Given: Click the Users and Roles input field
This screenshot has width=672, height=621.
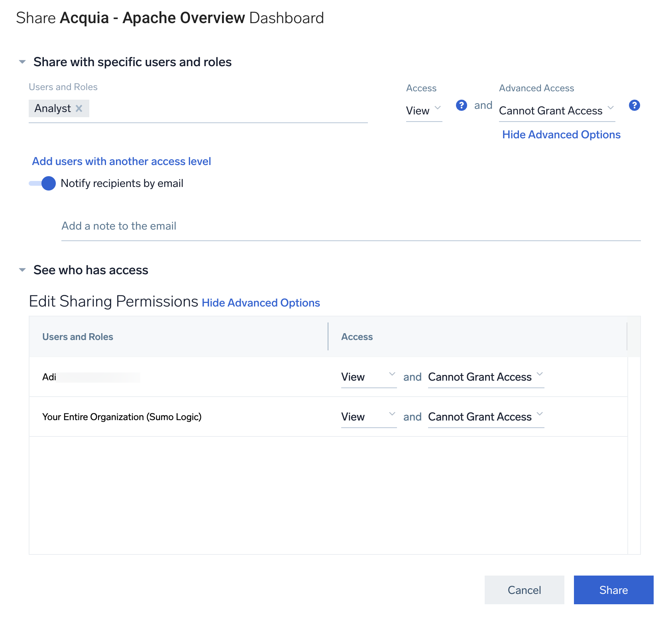Looking at the screenshot, I should [227, 109].
